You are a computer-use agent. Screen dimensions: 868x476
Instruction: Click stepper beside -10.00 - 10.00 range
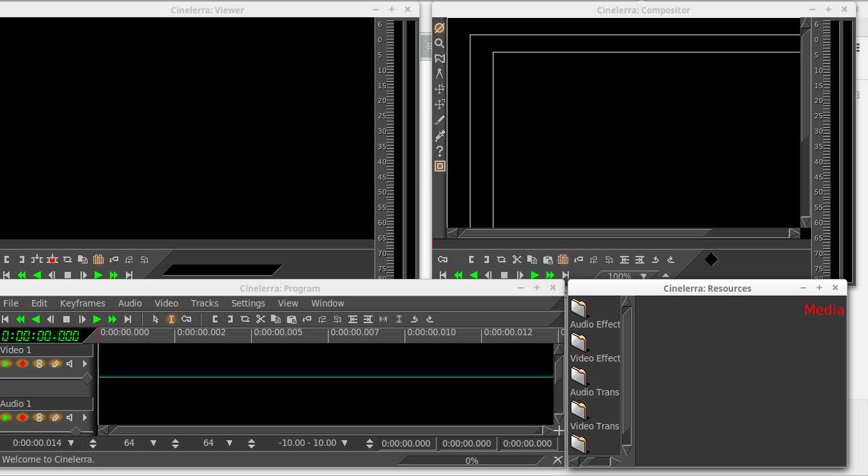(x=369, y=443)
